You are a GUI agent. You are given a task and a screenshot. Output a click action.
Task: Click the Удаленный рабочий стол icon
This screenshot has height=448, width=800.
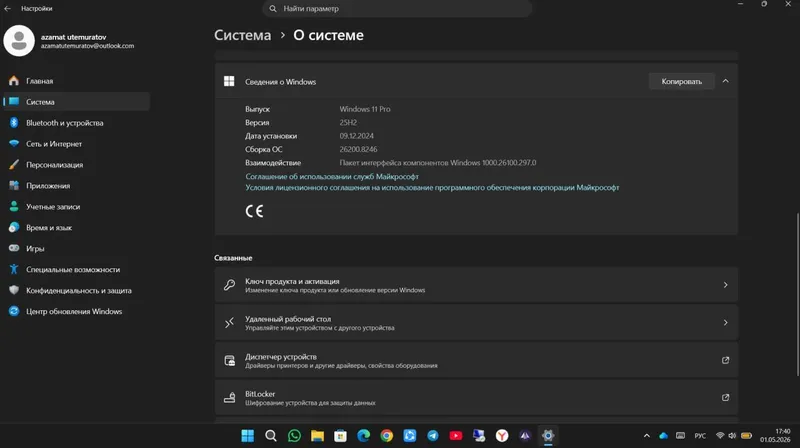coord(229,322)
